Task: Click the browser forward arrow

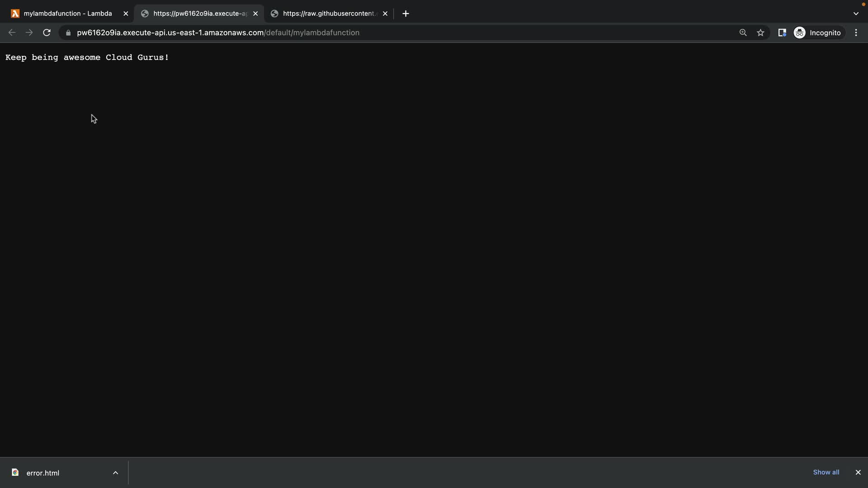Action: pos(29,33)
